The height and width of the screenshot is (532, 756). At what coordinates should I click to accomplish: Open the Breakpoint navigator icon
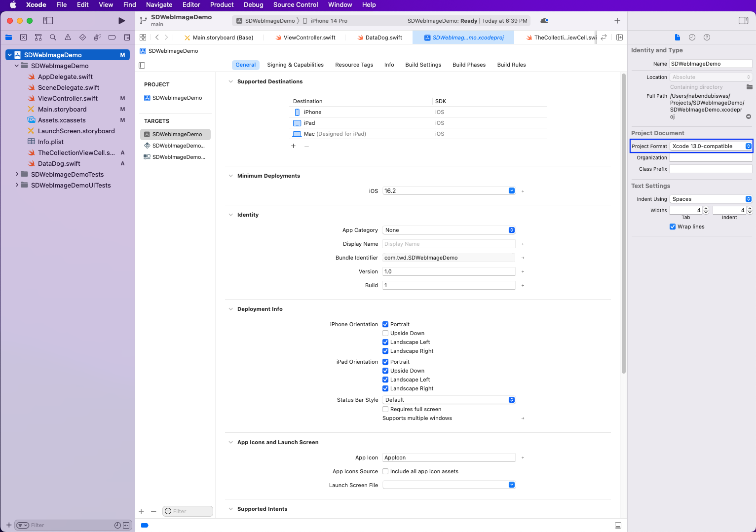[x=112, y=38]
